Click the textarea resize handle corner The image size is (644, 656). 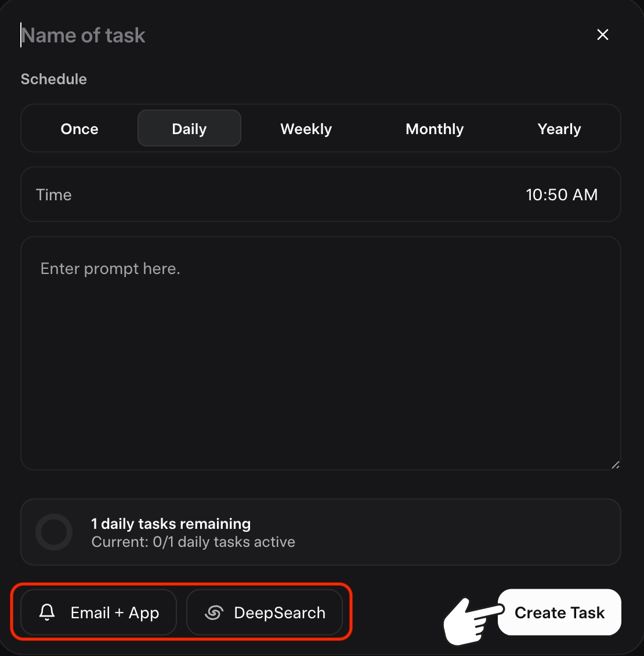tap(615, 465)
